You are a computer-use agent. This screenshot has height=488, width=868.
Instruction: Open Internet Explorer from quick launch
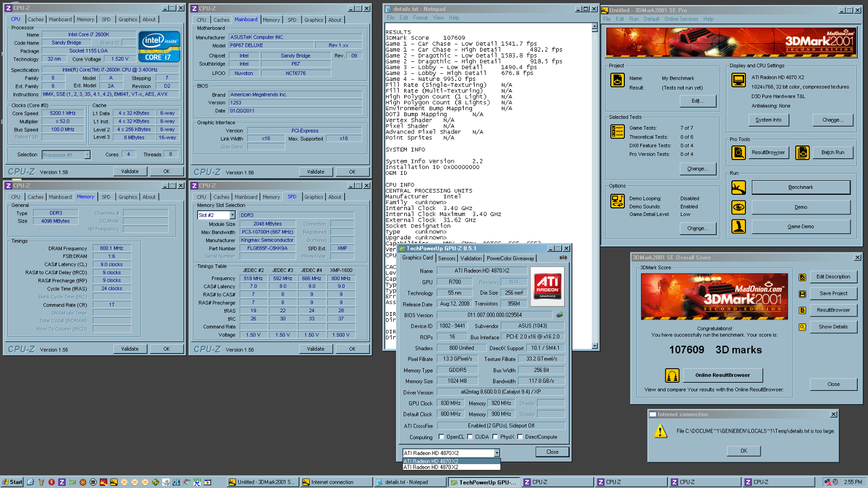[30, 482]
